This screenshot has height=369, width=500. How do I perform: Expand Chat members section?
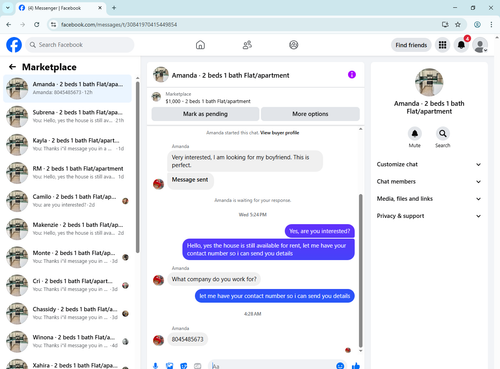[429, 182]
